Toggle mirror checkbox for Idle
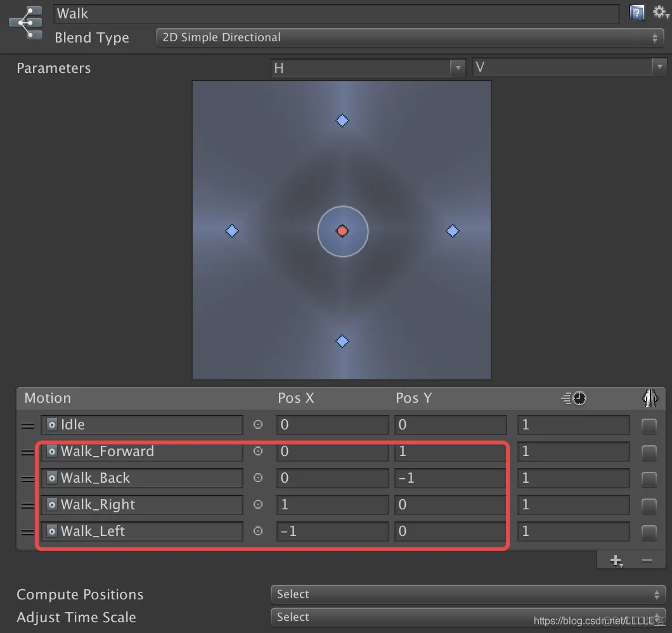The height and width of the screenshot is (633, 672). click(649, 426)
